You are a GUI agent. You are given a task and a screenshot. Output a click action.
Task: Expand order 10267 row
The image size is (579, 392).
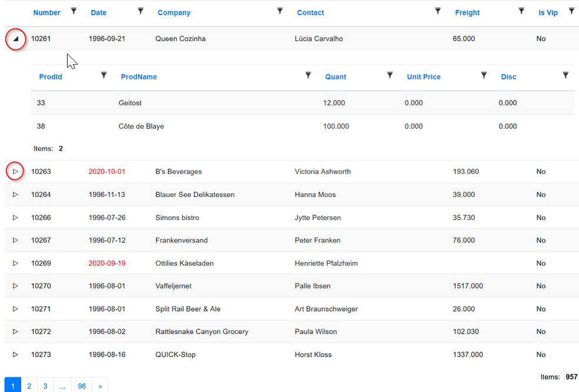click(15, 240)
